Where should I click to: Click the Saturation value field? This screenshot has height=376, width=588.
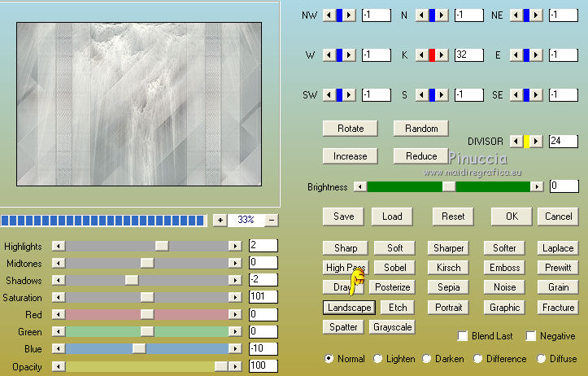(264, 297)
